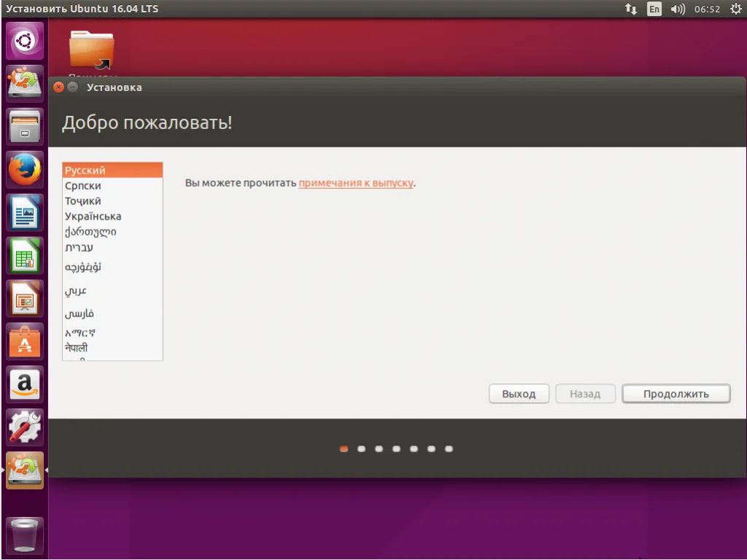This screenshot has height=560, width=747.
Task: Launch Firefox web browser
Action: coord(25,169)
